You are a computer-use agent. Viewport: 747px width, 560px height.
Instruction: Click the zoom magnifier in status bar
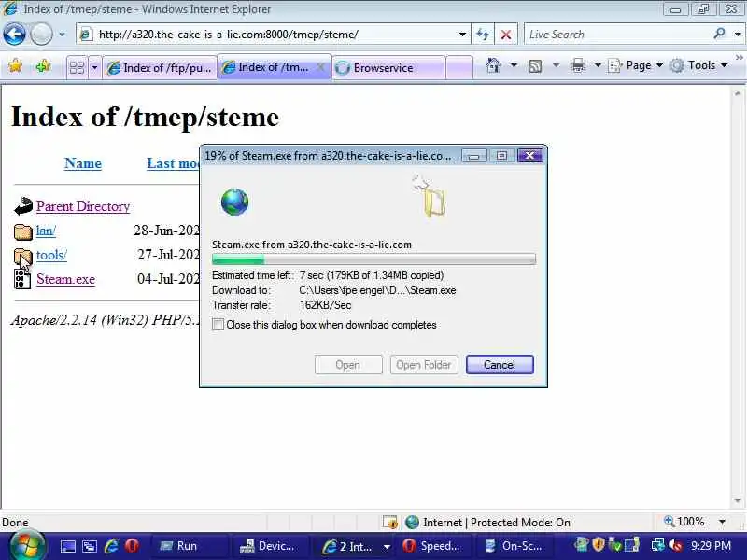click(669, 522)
